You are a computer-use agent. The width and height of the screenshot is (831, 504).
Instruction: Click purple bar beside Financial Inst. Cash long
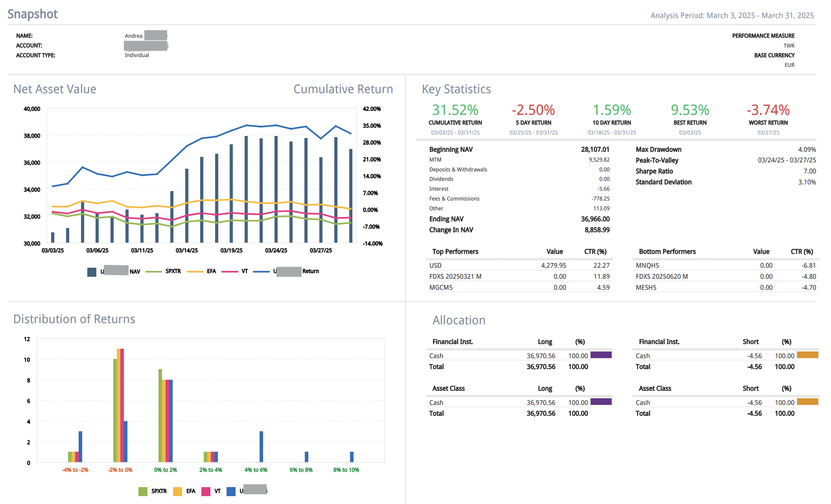coord(601,355)
